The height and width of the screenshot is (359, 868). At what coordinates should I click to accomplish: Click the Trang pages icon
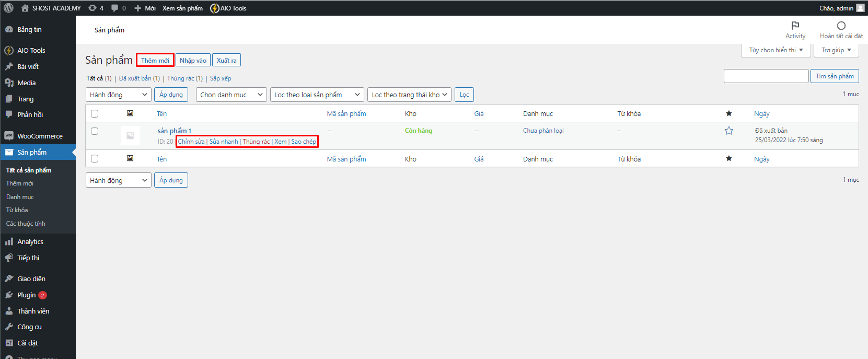click(9, 99)
